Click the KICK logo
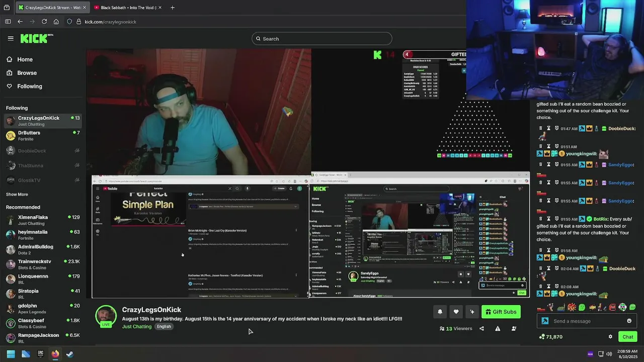The image size is (644, 362). coord(36,38)
